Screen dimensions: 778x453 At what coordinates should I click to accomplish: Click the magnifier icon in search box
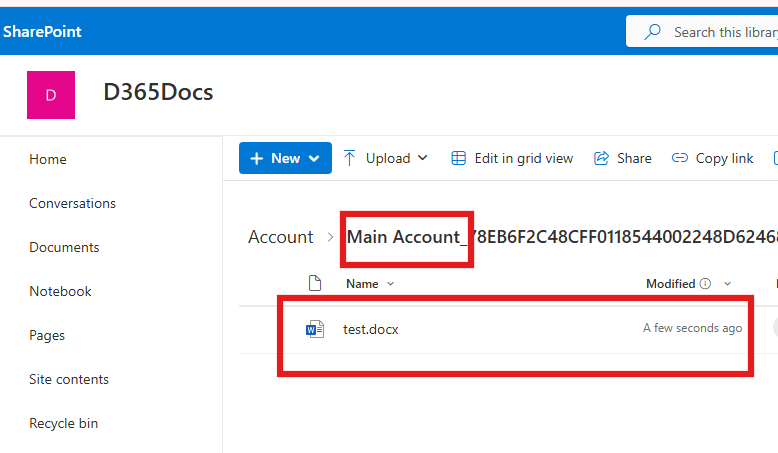coord(652,32)
